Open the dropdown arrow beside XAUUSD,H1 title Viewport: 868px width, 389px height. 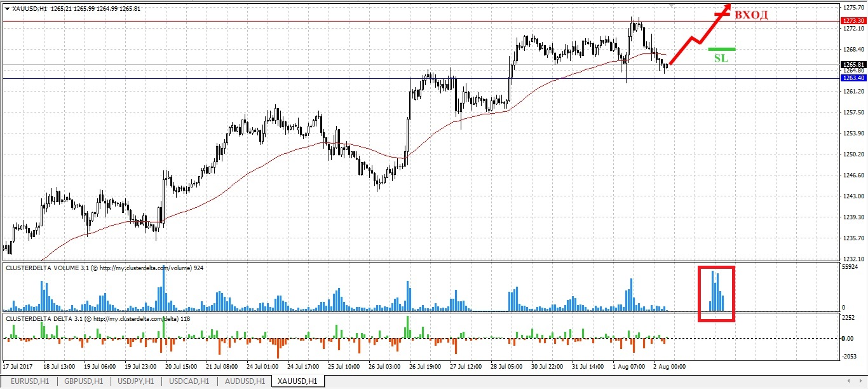6,9
